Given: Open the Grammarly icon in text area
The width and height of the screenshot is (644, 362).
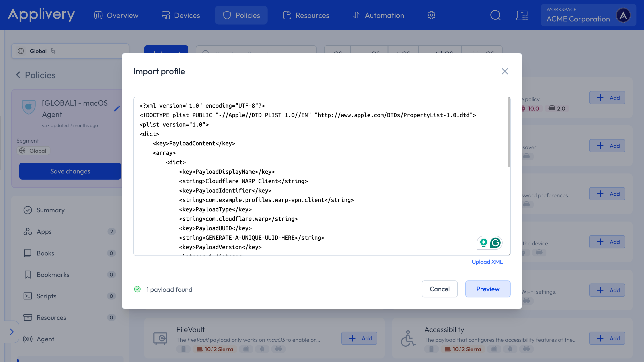Looking at the screenshot, I should pyautogui.click(x=495, y=243).
